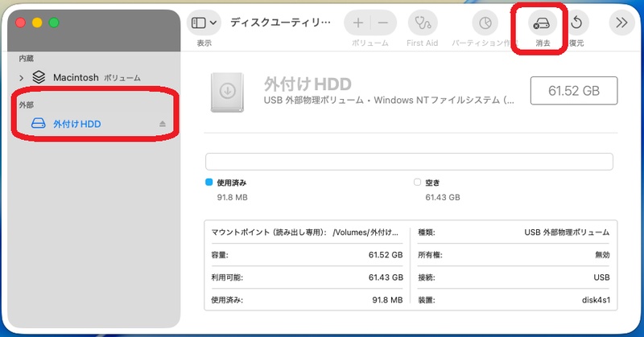
Task: Click the 容量 row value 61.52 GB
Action: pyautogui.click(x=386, y=255)
